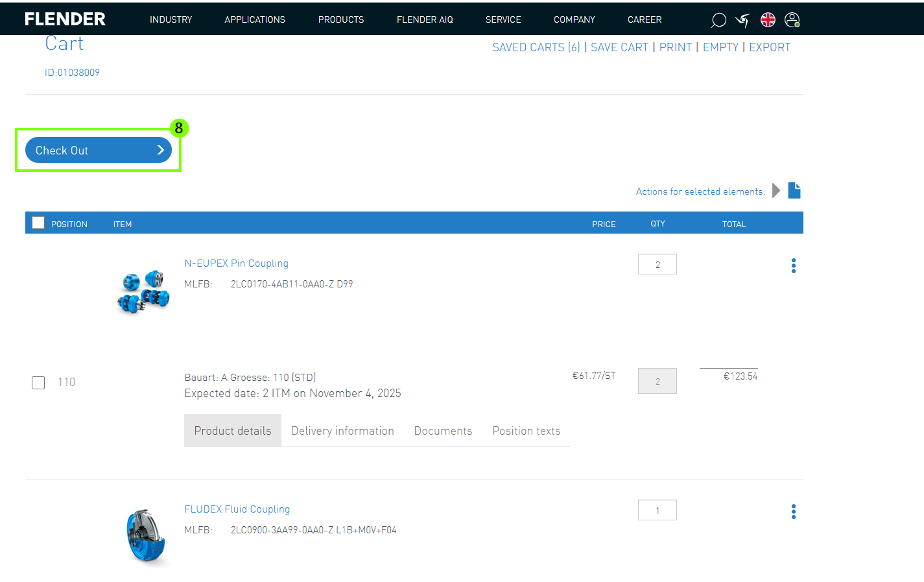The image size is (924, 582).
Task: Open the Documents tab
Action: pos(443,431)
